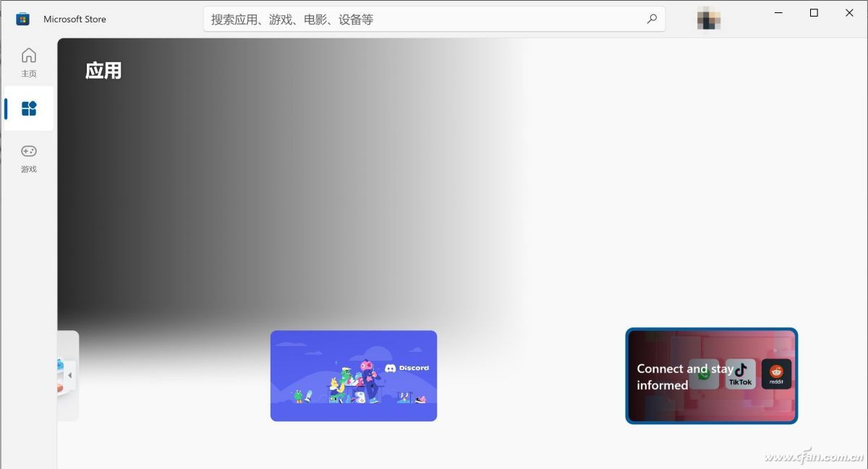The image size is (868, 469).
Task: Click the magnifying glass search icon
Action: (x=652, y=20)
